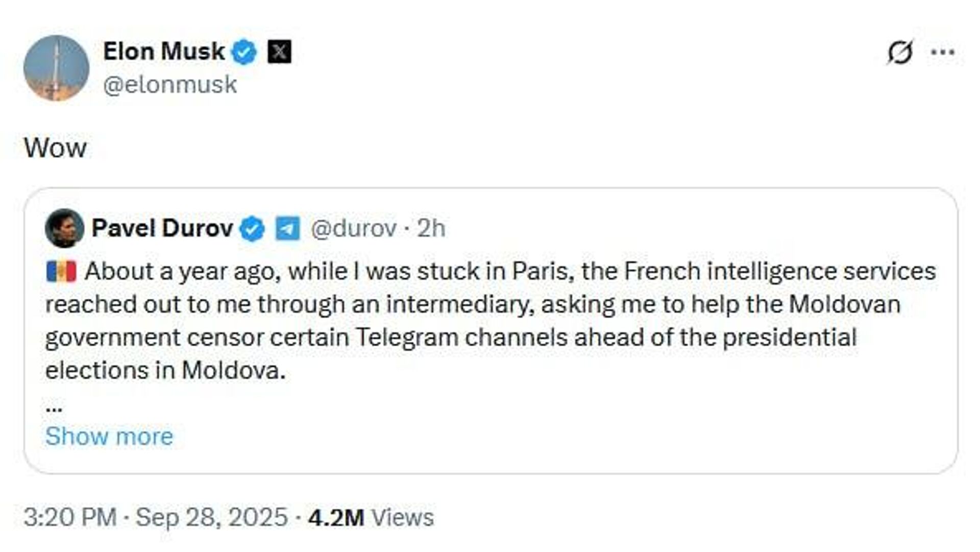Click the 3:20 PM post timestamp
Viewport: 980px width, 552px height.
click(70, 517)
